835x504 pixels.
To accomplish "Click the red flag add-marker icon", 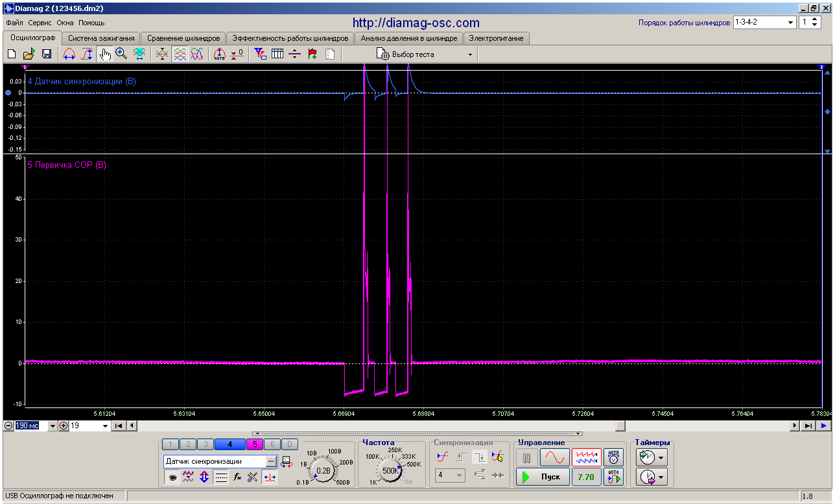I will pyautogui.click(x=312, y=54).
